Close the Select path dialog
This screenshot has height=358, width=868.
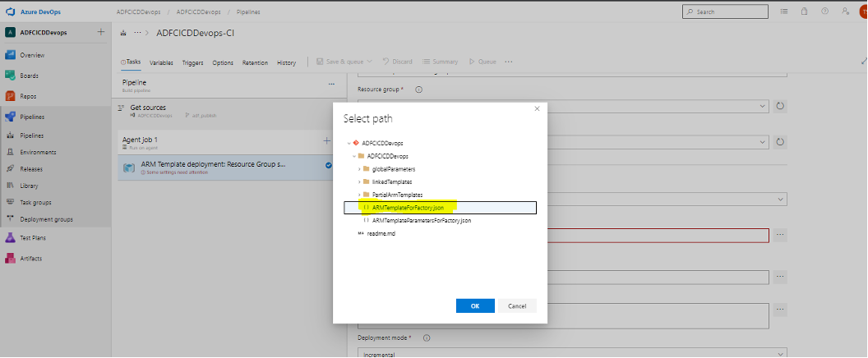537,109
